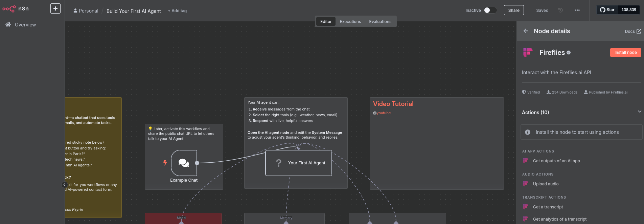Click the Fireflies logo in Node details
The image size is (644, 224).
pos(528,53)
